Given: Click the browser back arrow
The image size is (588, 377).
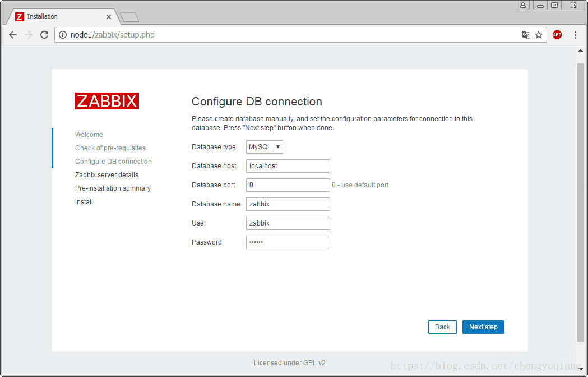Looking at the screenshot, I should [13, 35].
